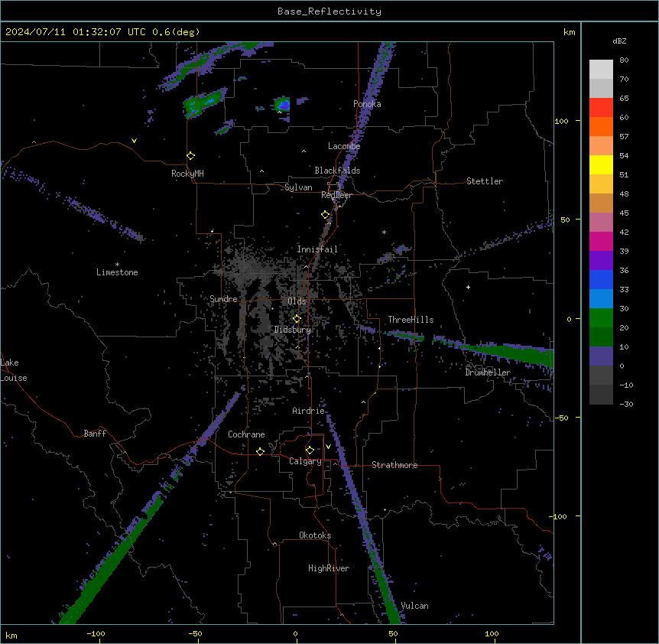Image resolution: width=659 pixels, height=644 pixels.
Task: Click the dBZ legend heading
Action: tap(619, 41)
